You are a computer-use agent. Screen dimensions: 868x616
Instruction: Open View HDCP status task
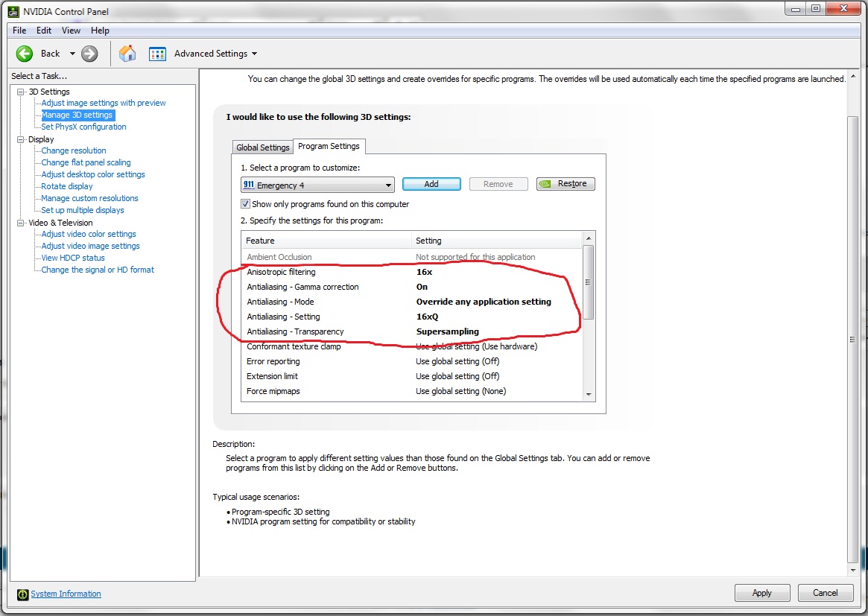(72, 258)
